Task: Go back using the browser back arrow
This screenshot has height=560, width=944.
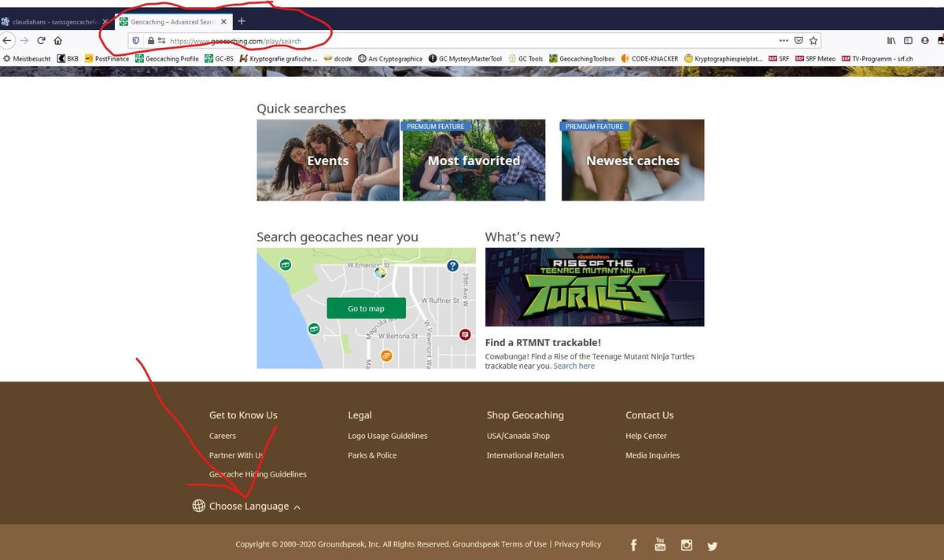Action: (x=6, y=40)
